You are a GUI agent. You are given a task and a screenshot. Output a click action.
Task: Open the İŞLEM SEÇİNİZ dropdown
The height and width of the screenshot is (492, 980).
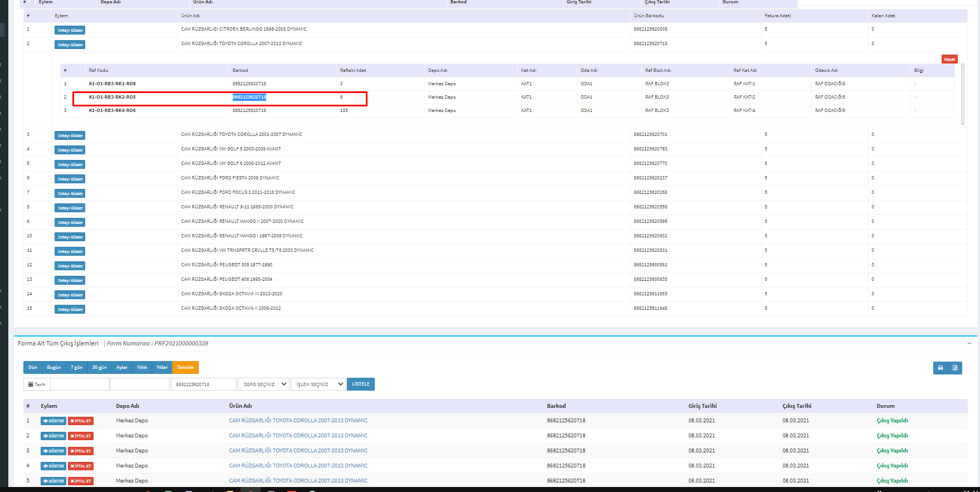pyautogui.click(x=318, y=384)
